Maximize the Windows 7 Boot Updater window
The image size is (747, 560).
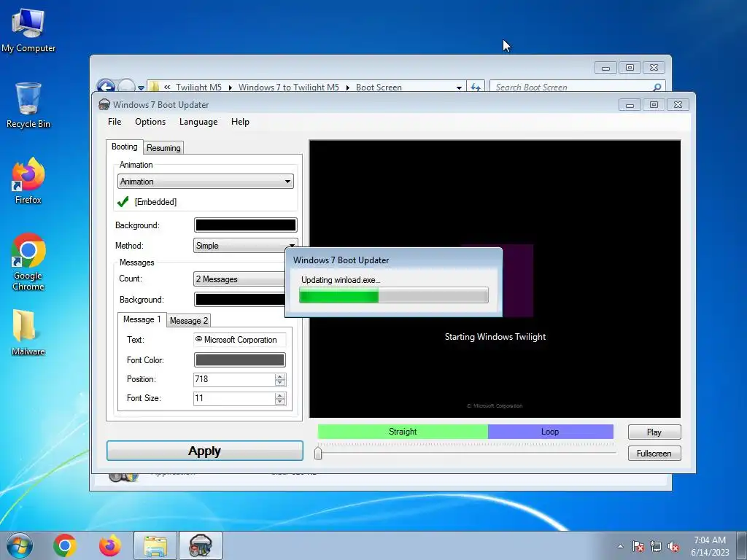coord(654,105)
